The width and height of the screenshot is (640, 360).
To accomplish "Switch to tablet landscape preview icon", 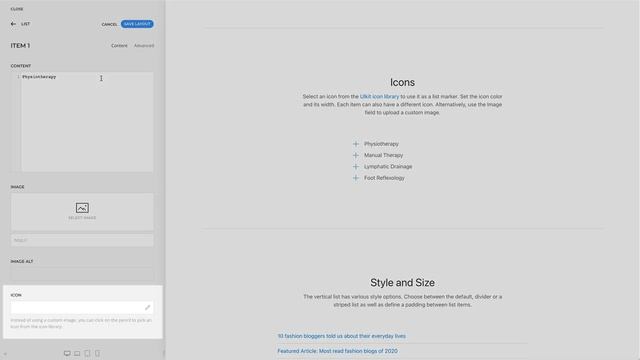I will (x=77, y=353).
